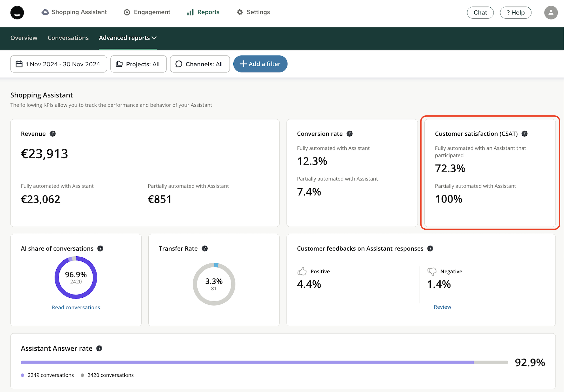Click help icon beside Assistant Answer rate
This screenshot has height=392, width=564.
(x=99, y=348)
